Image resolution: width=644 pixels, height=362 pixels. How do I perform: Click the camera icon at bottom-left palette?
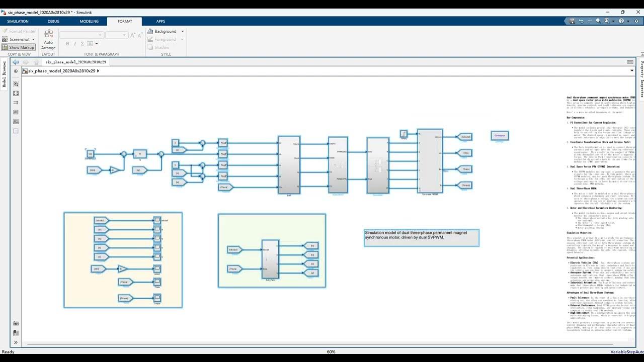(16, 323)
